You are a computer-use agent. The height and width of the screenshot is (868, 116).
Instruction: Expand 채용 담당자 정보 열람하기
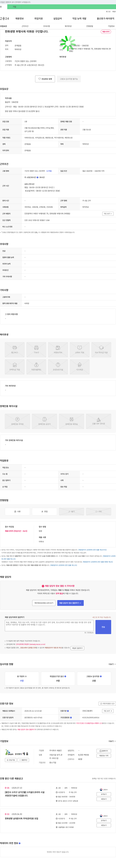70,603
